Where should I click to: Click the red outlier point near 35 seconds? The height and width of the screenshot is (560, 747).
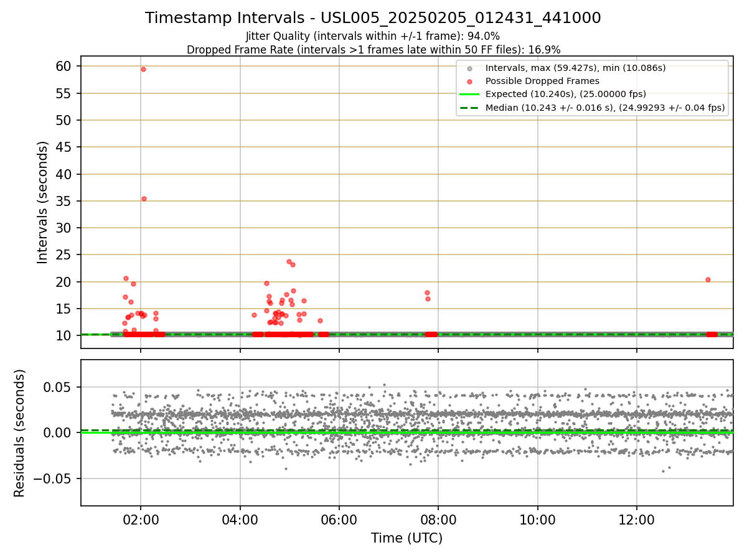[144, 198]
